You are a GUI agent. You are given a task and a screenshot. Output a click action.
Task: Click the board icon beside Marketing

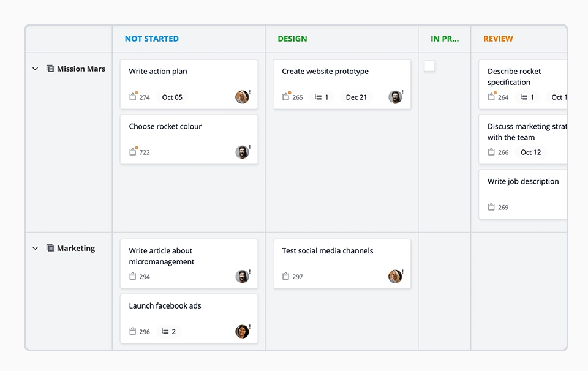pos(50,248)
